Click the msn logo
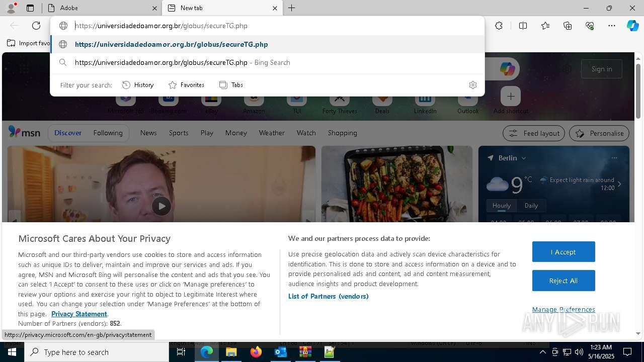This screenshot has height=362, width=644. 24,132
